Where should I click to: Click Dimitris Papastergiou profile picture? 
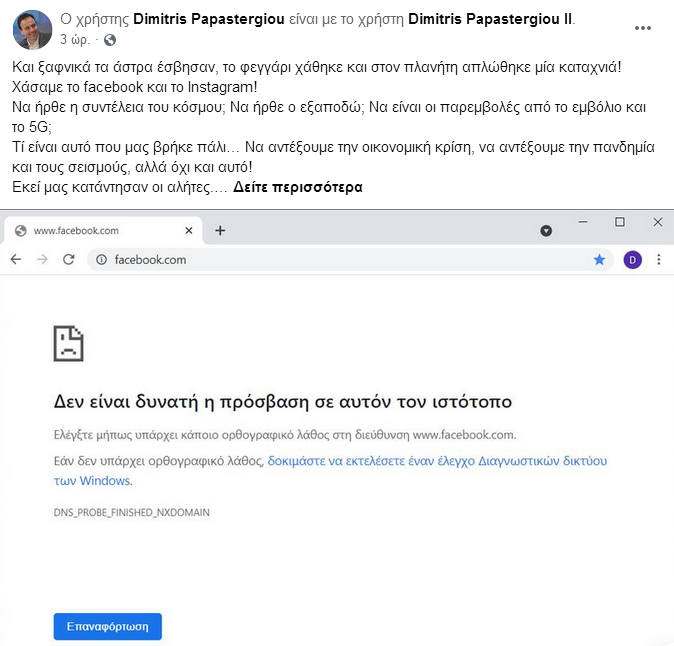point(33,30)
